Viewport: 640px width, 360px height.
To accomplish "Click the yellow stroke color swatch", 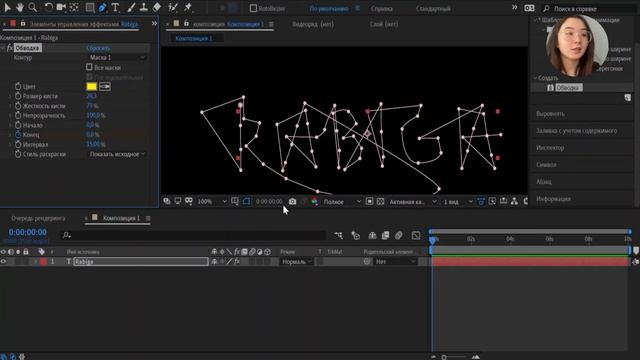I will (x=92, y=87).
